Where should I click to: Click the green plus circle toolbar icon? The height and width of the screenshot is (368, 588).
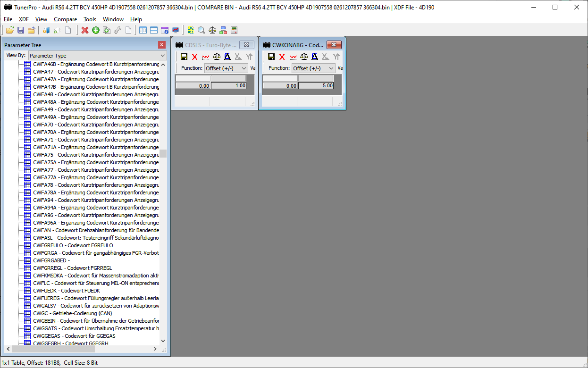[x=96, y=30]
